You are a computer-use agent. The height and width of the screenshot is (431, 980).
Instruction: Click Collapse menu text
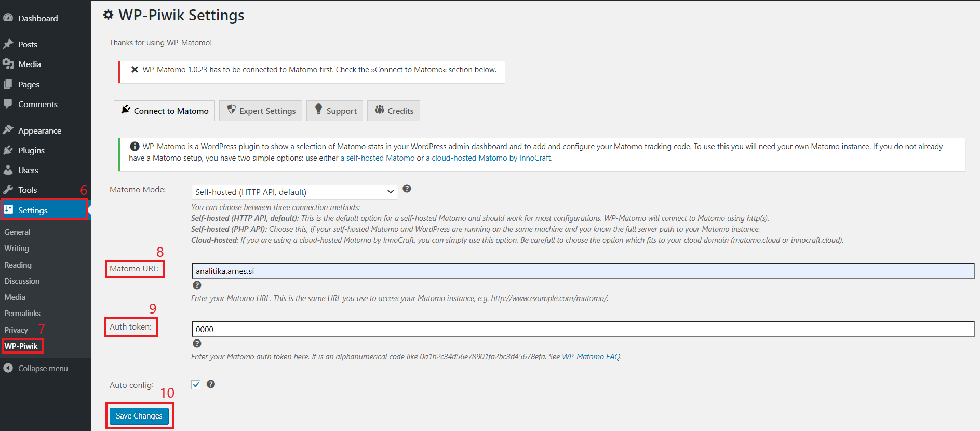click(43, 368)
